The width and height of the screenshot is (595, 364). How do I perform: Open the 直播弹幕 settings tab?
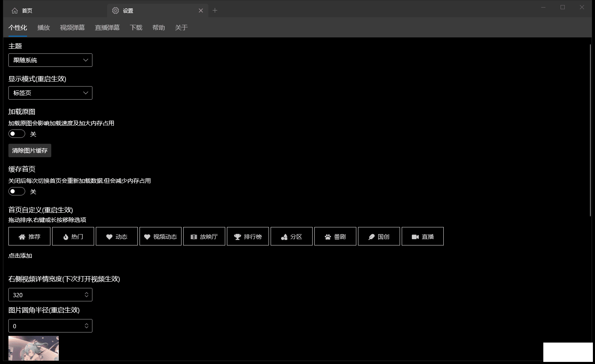pos(107,28)
